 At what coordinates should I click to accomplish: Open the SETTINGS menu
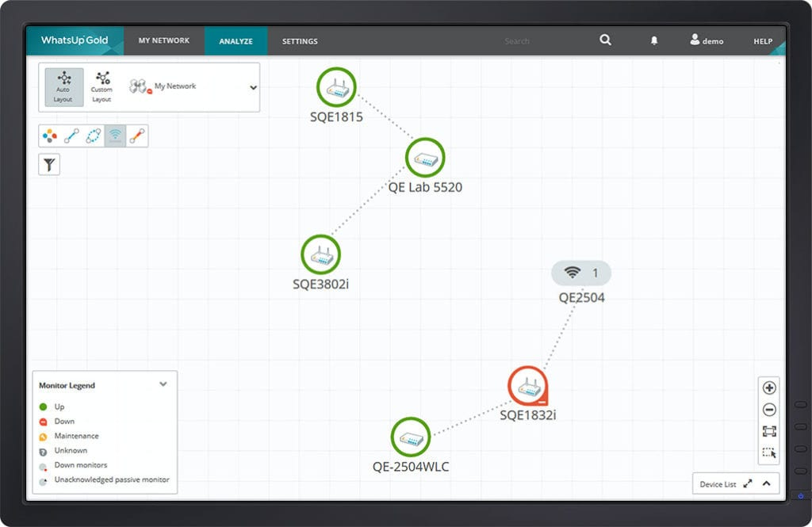[x=300, y=41]
